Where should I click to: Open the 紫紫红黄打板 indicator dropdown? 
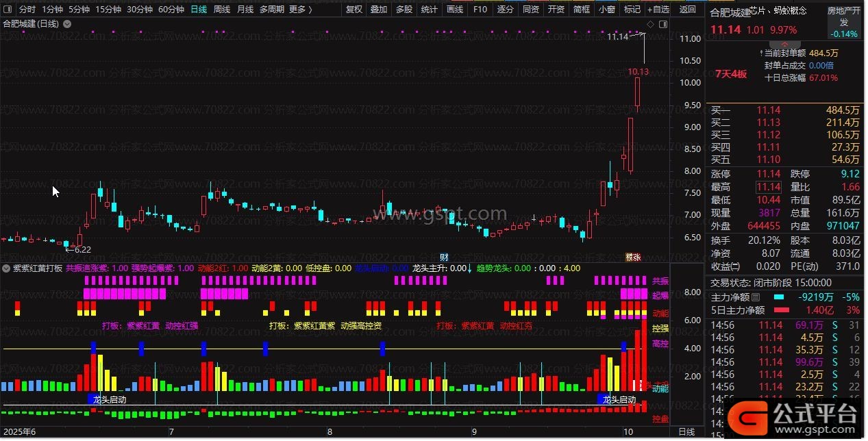[x=7, y=268]
